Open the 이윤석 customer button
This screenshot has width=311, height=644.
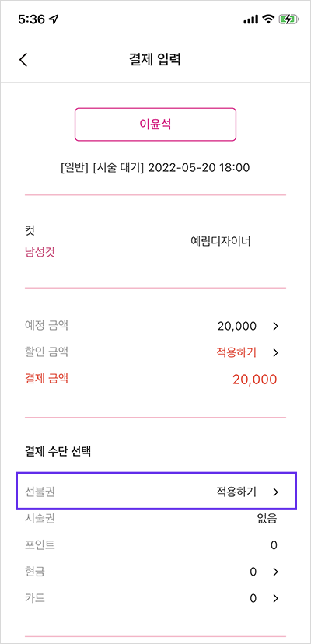(155, 124)
